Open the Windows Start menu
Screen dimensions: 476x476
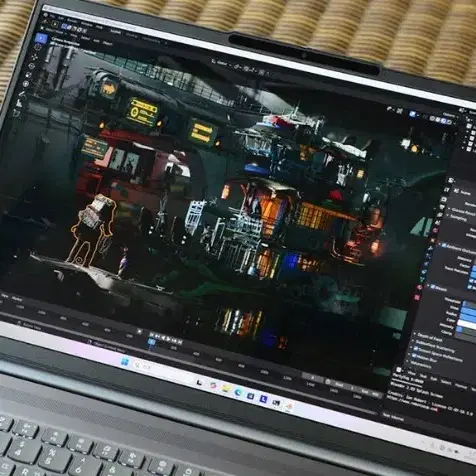tap(125, 361)
